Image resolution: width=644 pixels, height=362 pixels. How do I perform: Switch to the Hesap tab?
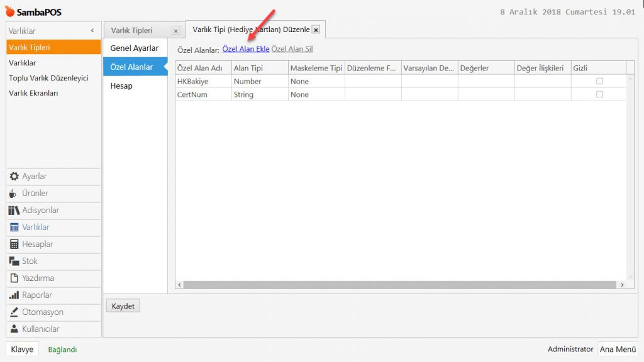(x=121, y=85)
